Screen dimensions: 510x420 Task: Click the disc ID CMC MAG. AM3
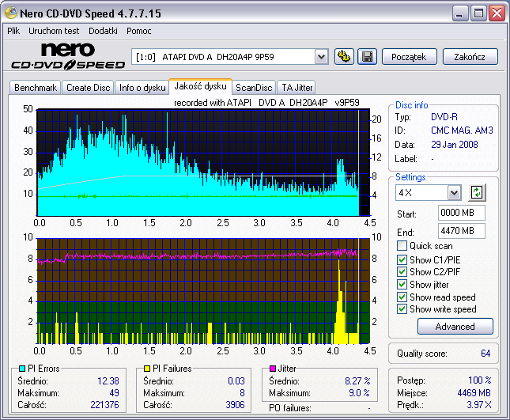(x=462, y=131)
